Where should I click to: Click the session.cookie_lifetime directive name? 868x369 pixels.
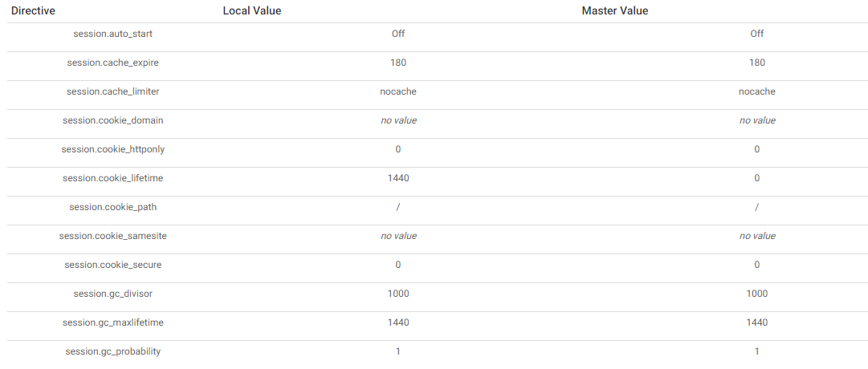pos(113,178)
